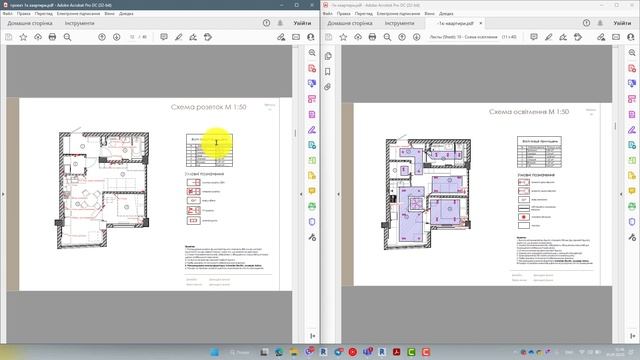Select highlighter pen in Схема розеток window
The height and width of the screenshot is (360, 640).
[178, 37]
